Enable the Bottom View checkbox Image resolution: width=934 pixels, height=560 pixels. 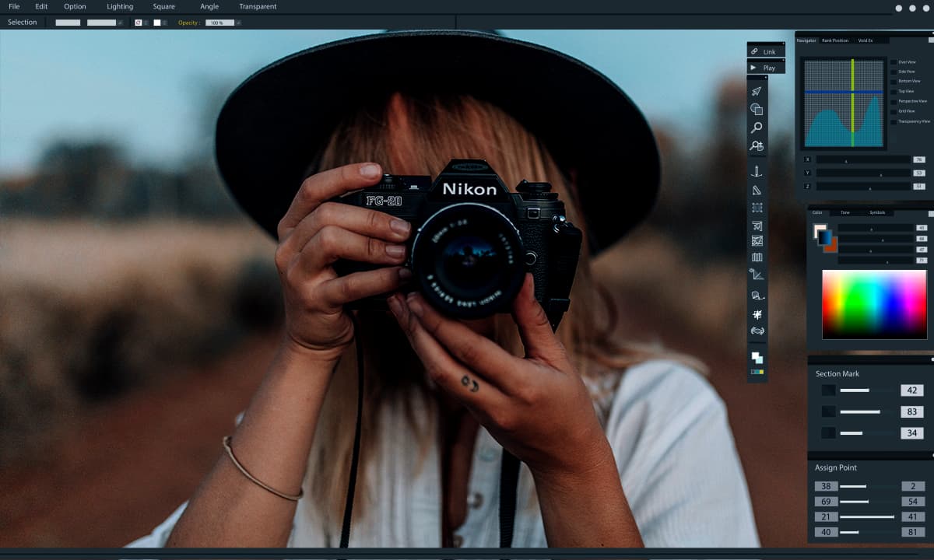894,81
